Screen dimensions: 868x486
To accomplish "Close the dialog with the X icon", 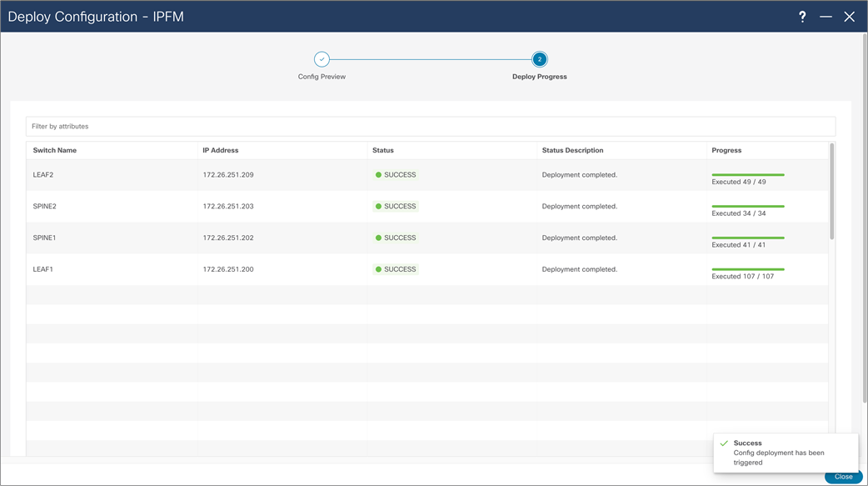I will pyautogui.click(x=849, y=17).
